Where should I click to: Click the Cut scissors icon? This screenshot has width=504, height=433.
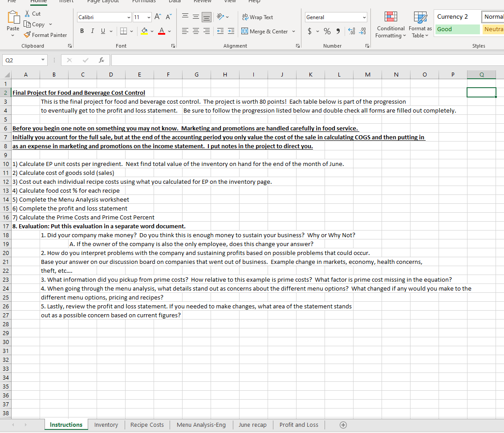pos(27,13)
